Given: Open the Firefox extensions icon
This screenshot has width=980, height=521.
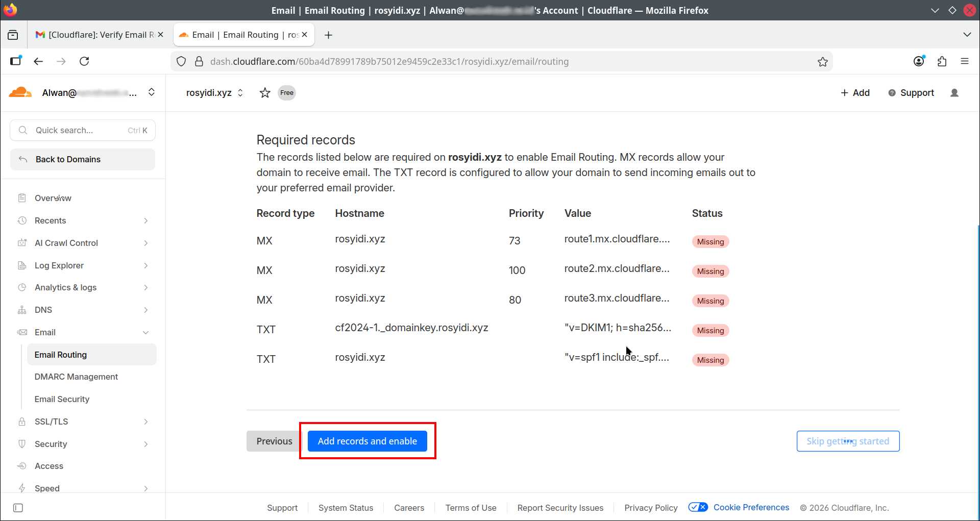Looking at the screenshot, I should pyautogui.click(x=942, y=61).
